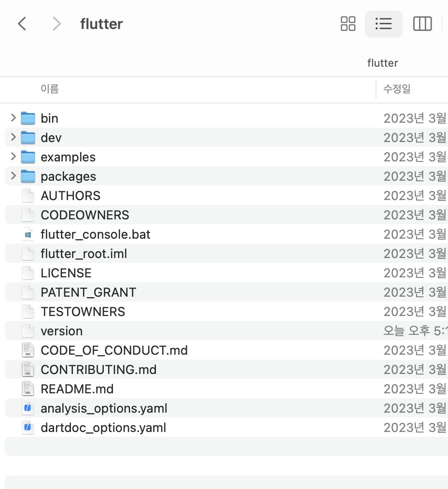Click the version row's 오늘 오후 date

click(415, 331)
